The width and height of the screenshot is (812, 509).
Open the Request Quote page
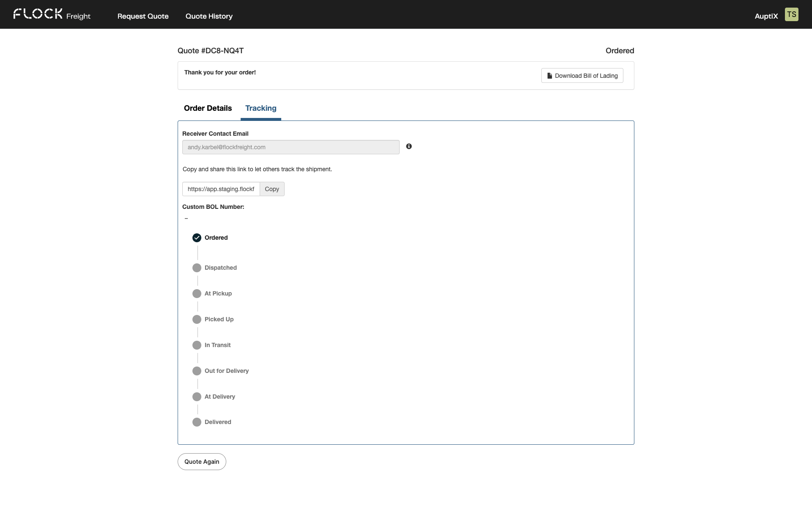tap(143, 16)
